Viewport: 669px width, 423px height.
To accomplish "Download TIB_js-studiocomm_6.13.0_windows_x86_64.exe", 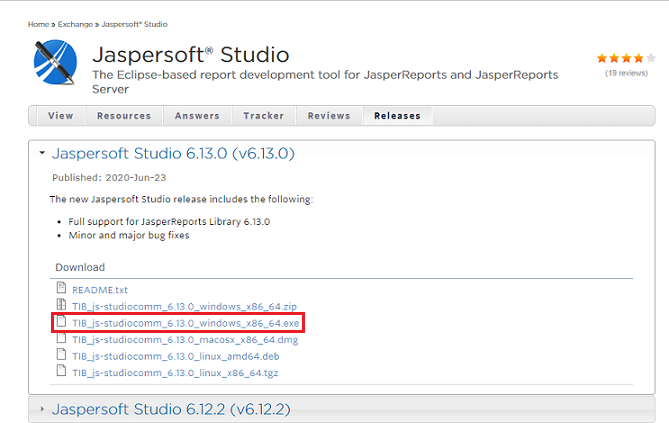I will coord(186,323).
